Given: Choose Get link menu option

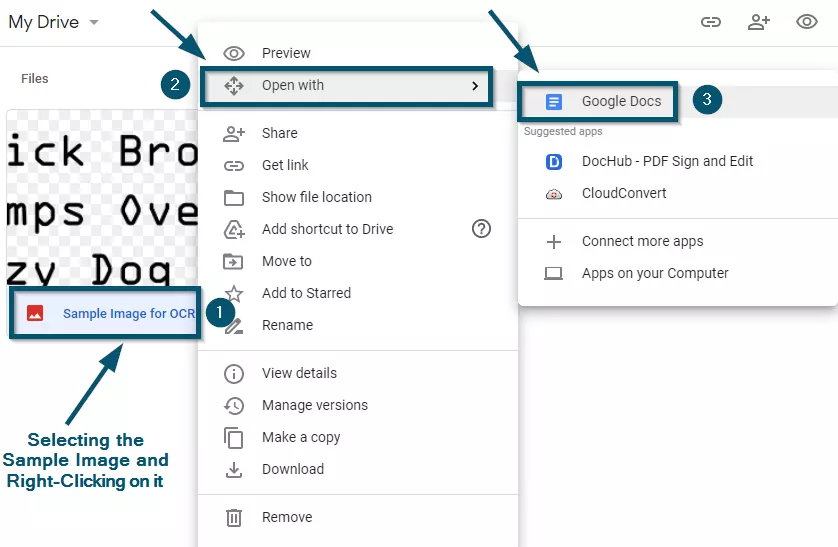Looking at the screenshot, I should 358,166.
